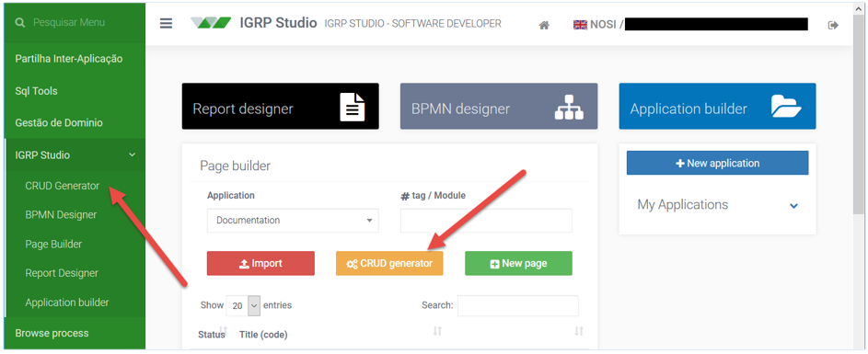The image size is (868, 354).
Task: Click the BPMN designer hierarchy icon
Action: [569, 107]
